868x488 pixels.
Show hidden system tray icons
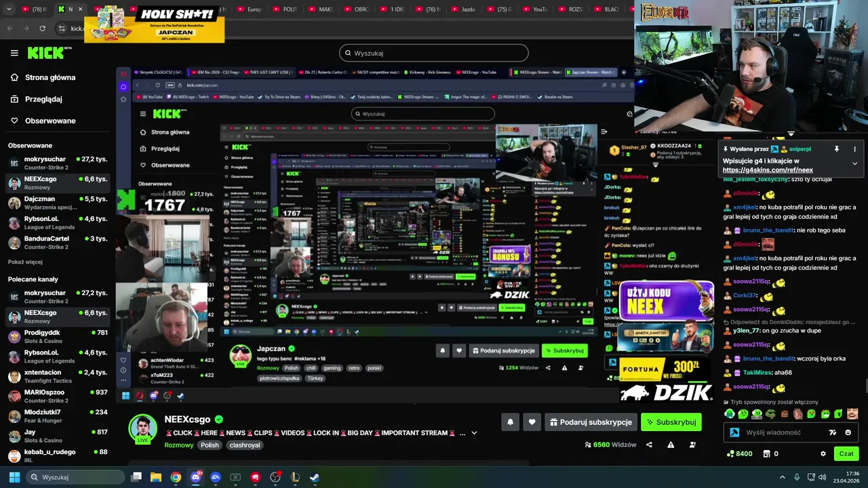point(782,477)
